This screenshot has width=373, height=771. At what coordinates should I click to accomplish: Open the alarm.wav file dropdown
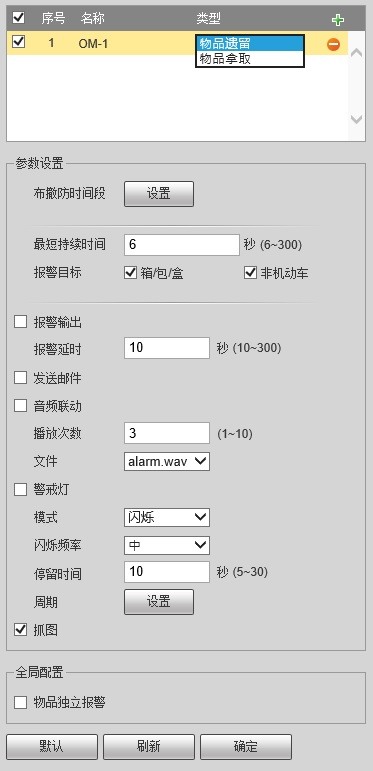(x=167, y=461)
